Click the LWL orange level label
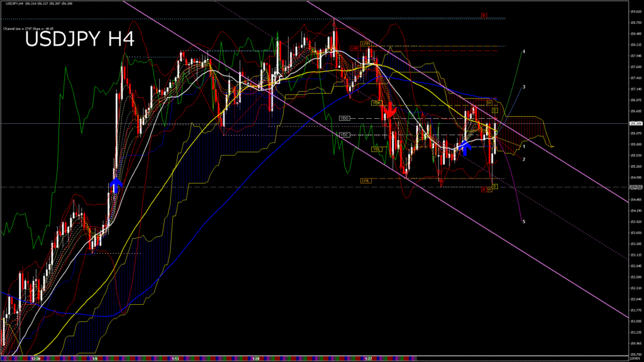The width and height of the screenshot is (644, 362). tap(365, 180)
